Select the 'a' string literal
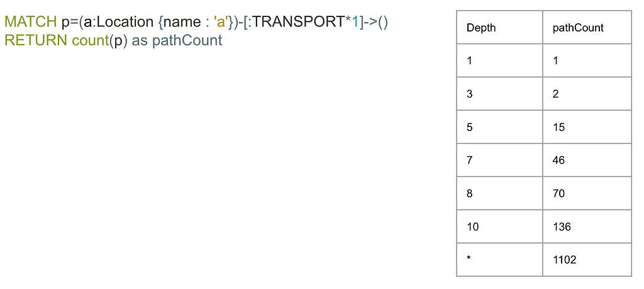Screen dimensions: 644x289 tap(220, 22)
